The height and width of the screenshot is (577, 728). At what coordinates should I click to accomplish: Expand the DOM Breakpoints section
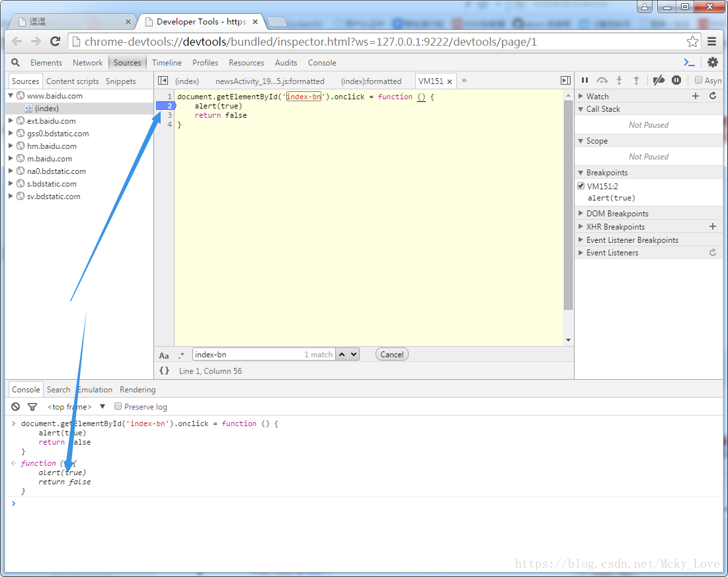tap(581, 213)
